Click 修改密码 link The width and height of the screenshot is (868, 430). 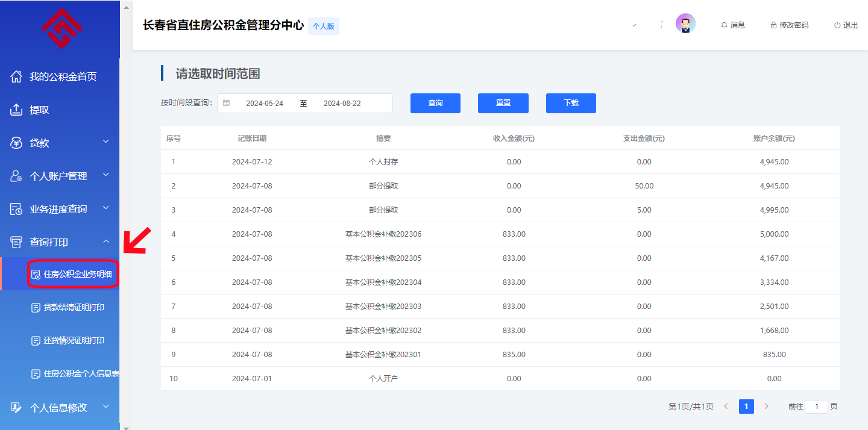789,25
